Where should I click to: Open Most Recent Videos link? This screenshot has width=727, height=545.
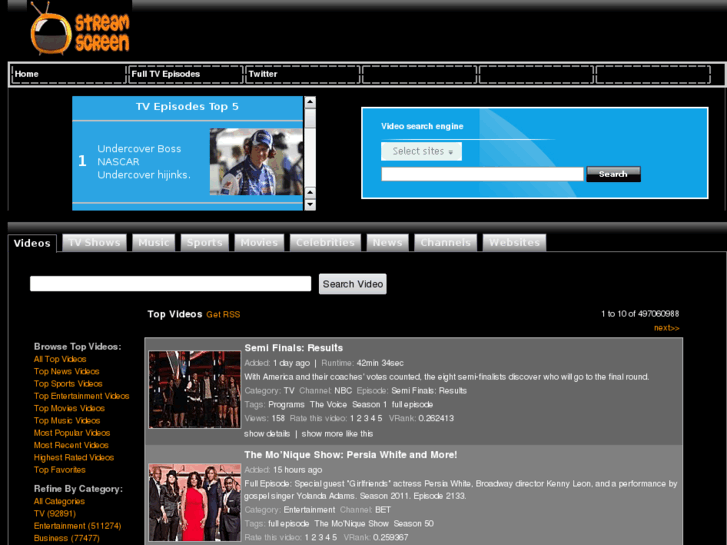(x=71, y=445)
